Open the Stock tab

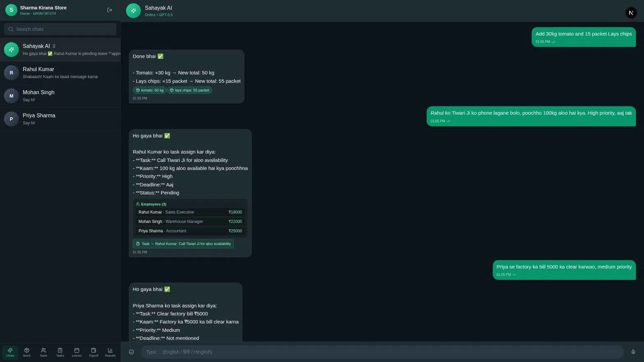(x=27, y=352)
